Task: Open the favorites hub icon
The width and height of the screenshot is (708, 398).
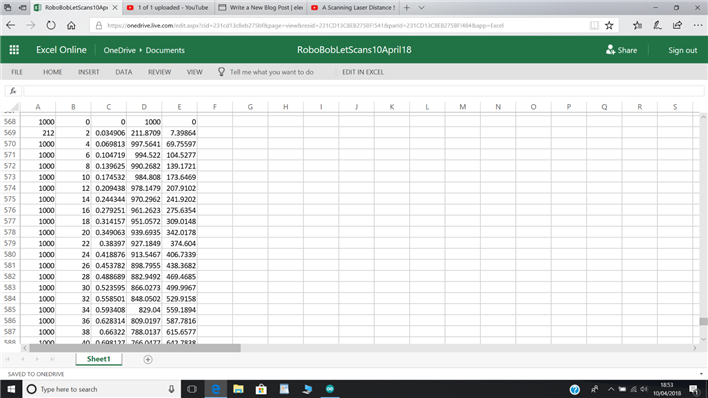Action: pos(637,25)
